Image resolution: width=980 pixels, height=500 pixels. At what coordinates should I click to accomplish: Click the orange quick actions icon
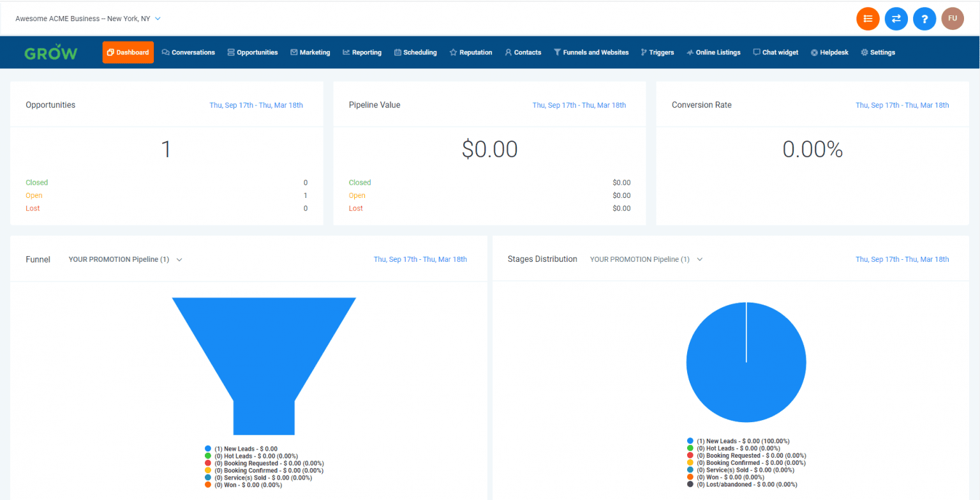[868, 19]
